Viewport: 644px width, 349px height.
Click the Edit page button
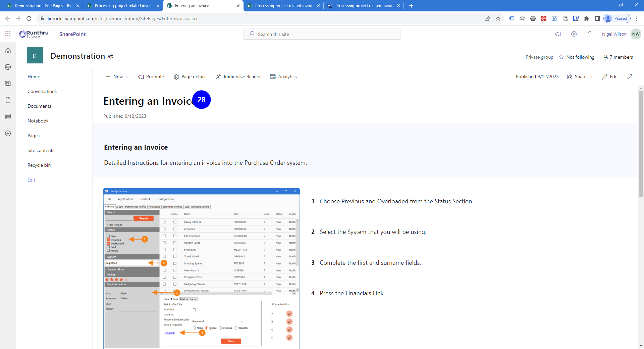610,77
